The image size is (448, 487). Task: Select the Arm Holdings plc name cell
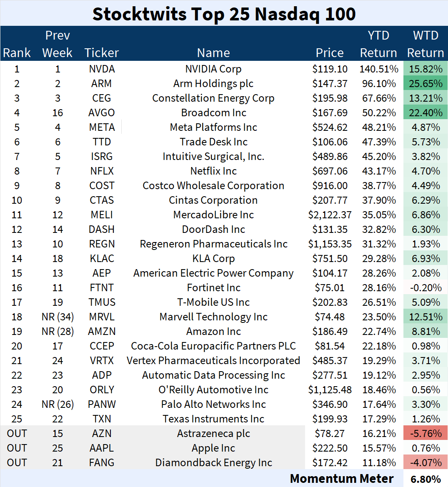click(x=213, y=84)
